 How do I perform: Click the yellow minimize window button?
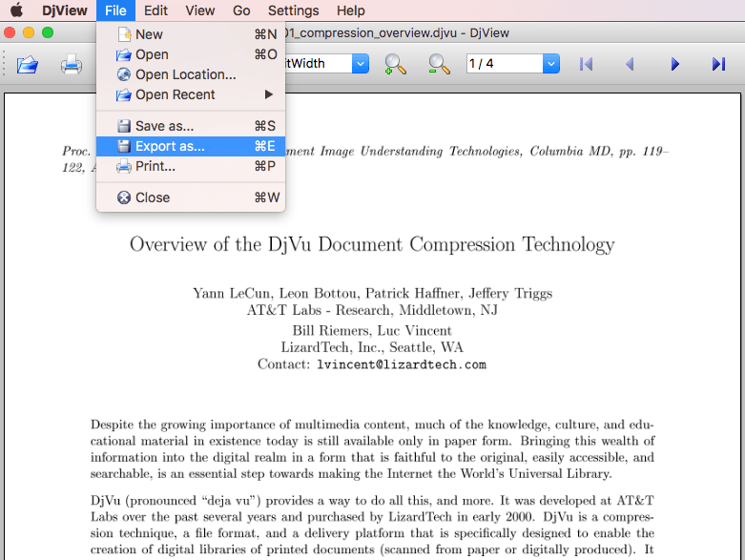click(x=29, y=32)
